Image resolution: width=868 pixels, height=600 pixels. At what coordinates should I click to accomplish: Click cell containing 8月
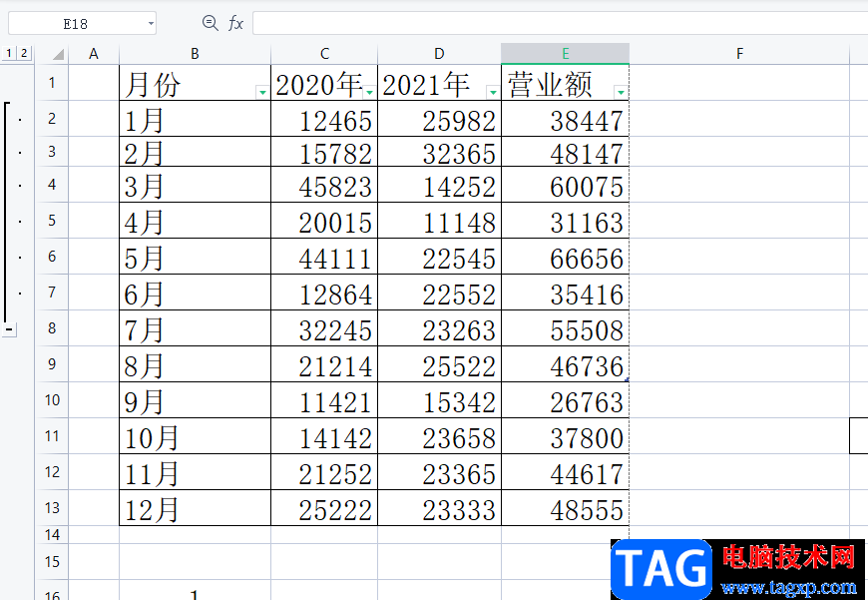click(x=195, y=364)
